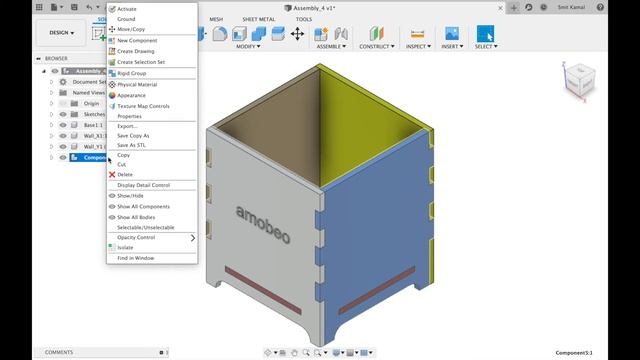Click the Select tool icon
640x360 pixels.
pyautogui.click(x=485, y=33)
